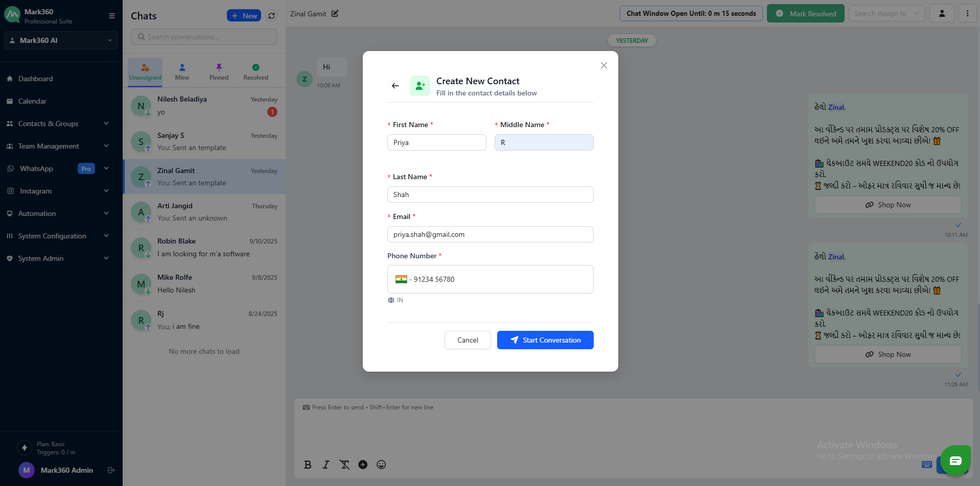This screenshot has height=486, width=980.
Task: Close the Create New Contact dialog
Action: 603,65
